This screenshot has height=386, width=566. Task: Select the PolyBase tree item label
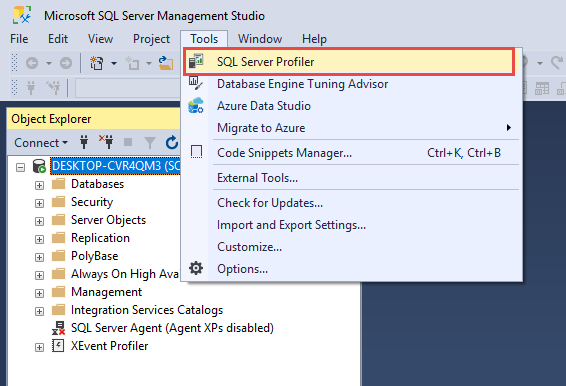95,256
